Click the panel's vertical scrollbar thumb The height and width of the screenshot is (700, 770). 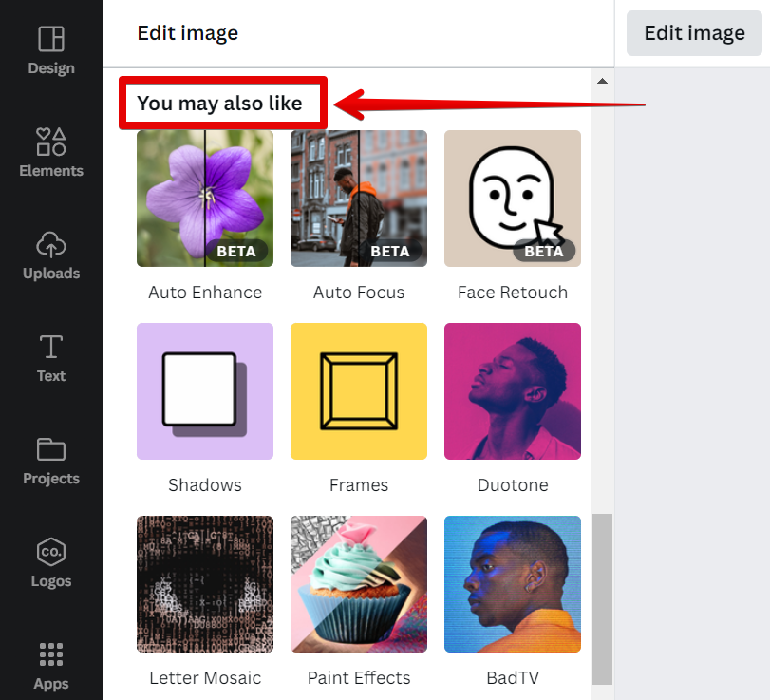click(602, 598)
